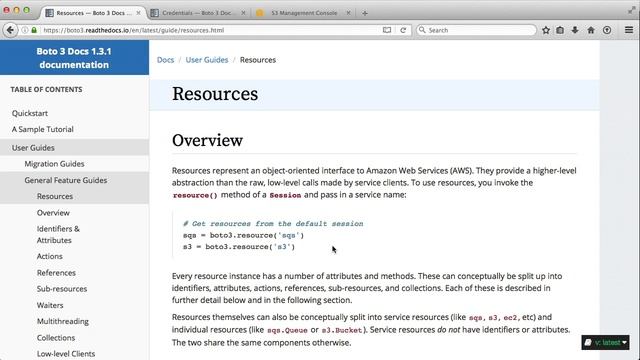This screenshot has width=640, height=360.
Task: Click the Session code term
Action: pyautogui.click(x=285, y=195)
